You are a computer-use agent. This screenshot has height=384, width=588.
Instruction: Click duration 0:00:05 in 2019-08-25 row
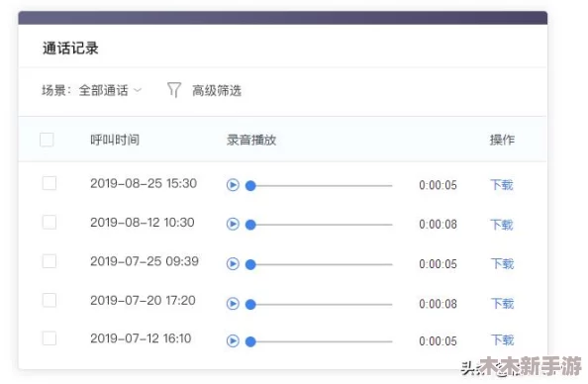pyautogui.click(x=438, y=185)
